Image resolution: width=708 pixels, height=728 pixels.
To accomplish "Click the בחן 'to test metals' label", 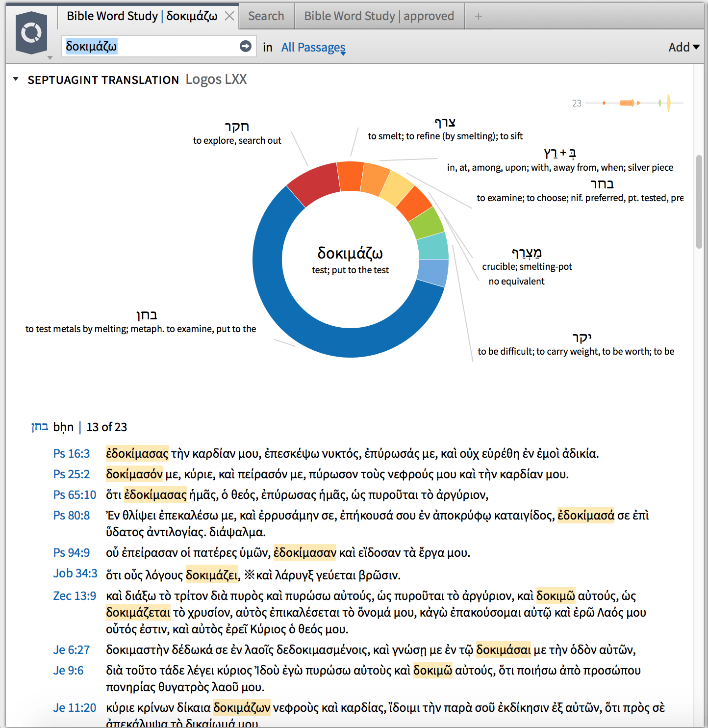I will point(141,322).
